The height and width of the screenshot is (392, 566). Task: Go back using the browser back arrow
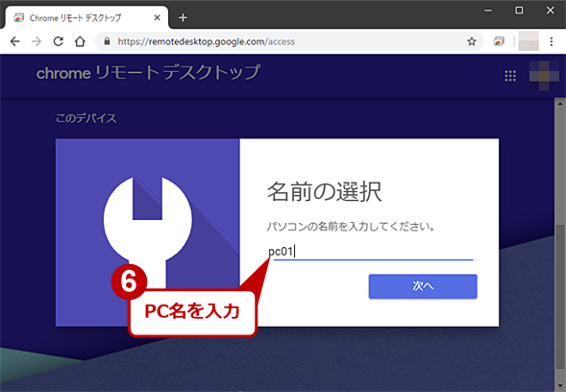pos(14,41)
